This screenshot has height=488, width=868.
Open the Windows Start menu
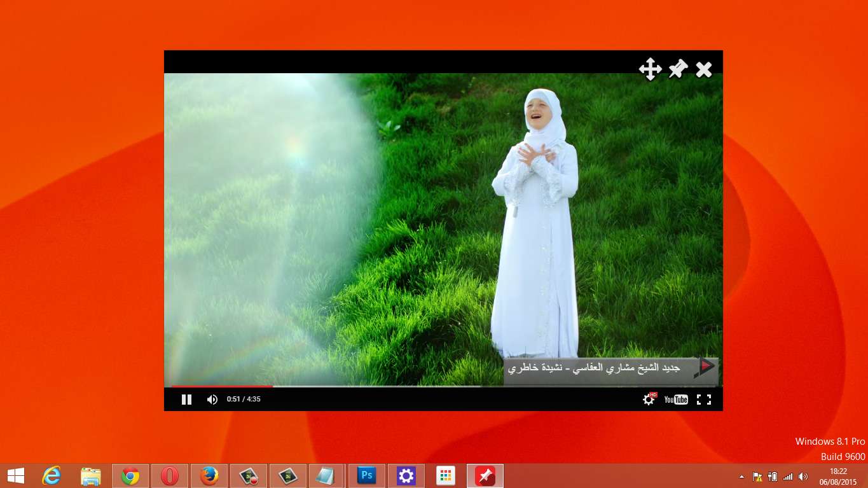coord(15,475)
